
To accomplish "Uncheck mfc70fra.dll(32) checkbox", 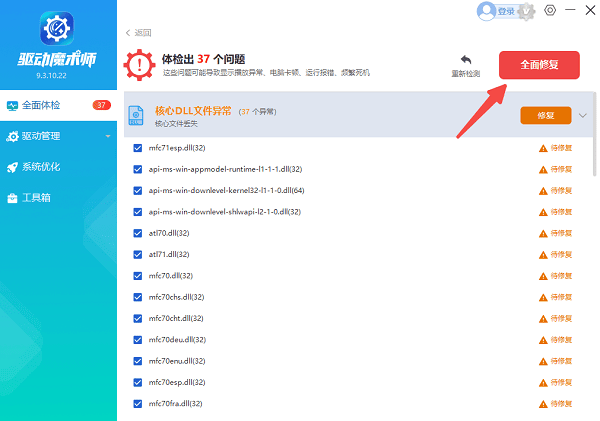I will tap(138, 404).
